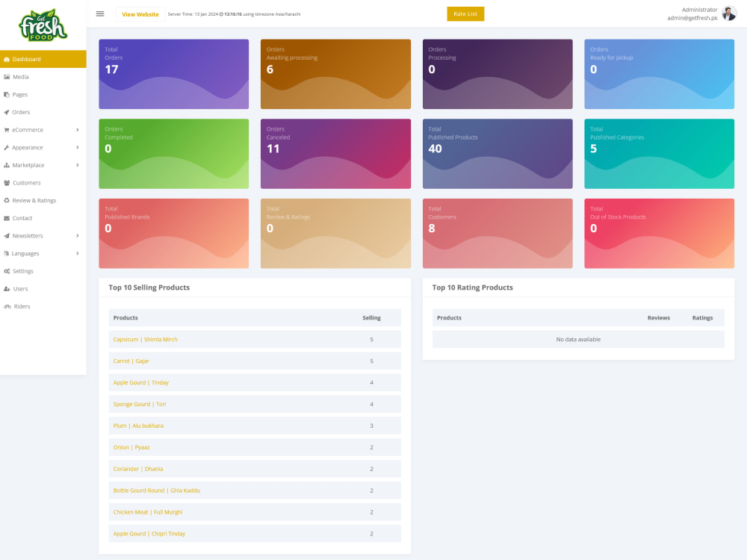Click the Total Published Products card
Screen dimensions: 747x560
tap(498, 153)
